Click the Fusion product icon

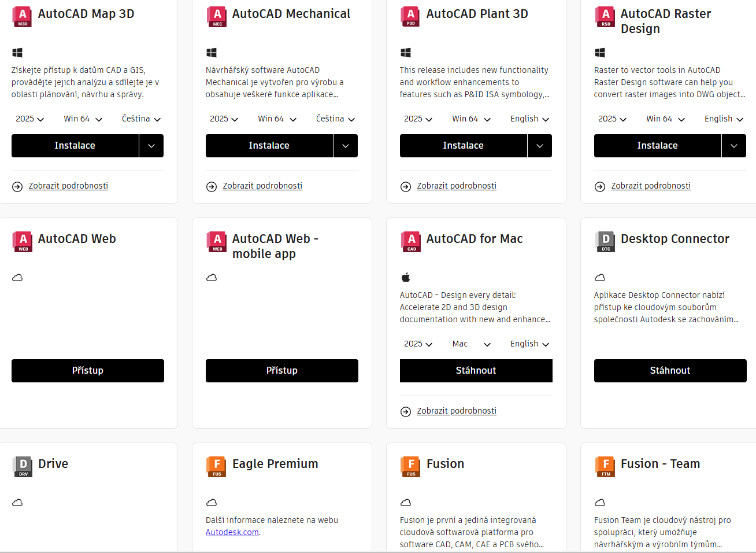[x=411, y=467]
